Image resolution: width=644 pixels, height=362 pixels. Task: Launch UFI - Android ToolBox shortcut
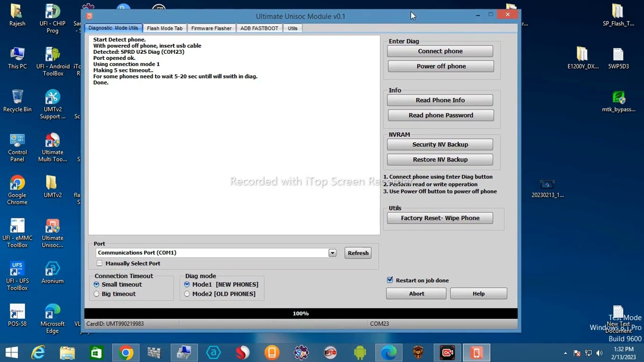point(53,61)
